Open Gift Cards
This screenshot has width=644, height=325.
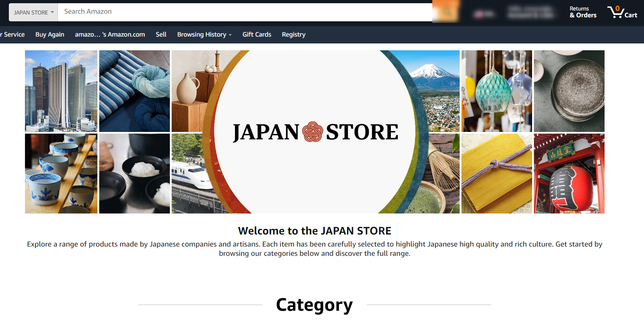pyautogui.click(x=257, y=35)
